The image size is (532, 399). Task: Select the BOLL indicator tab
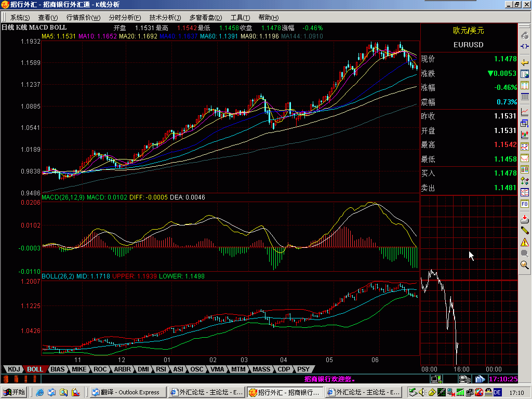coord(35,369)
